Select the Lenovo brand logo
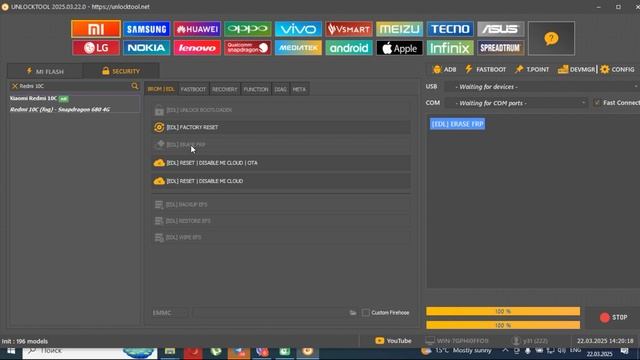 point(197,48)
